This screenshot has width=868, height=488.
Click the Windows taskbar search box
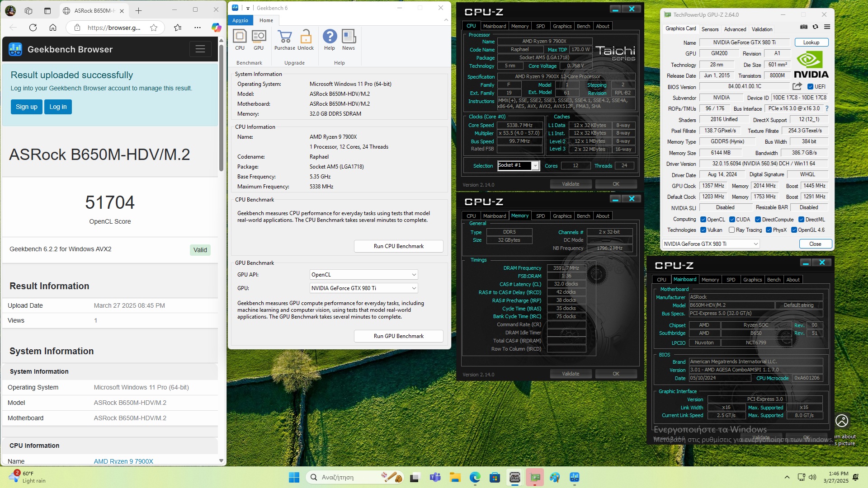(354, 477)
